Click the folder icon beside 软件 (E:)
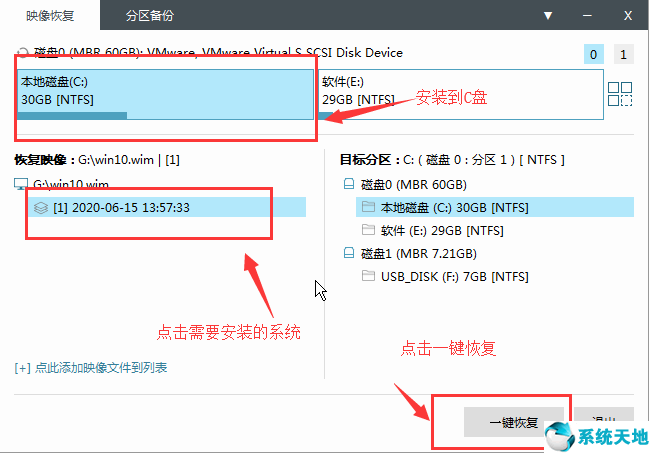 click(368, 229)
